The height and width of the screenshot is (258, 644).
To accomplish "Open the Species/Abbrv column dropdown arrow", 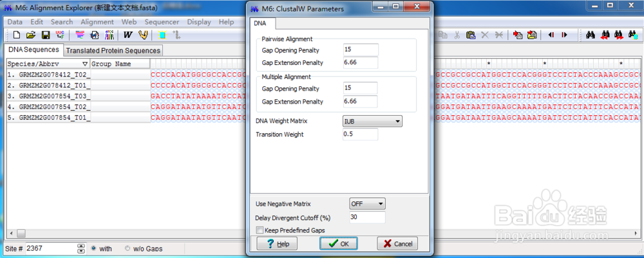I will pyautogui.click(x=84, y=64).
